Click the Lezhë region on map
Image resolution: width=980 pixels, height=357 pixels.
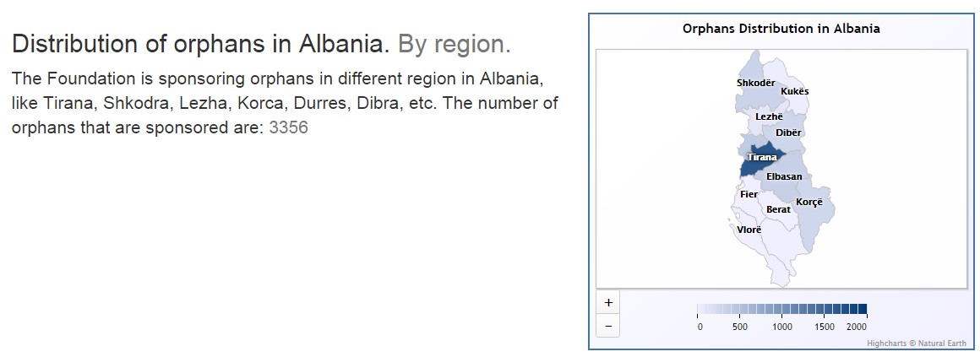769,116
